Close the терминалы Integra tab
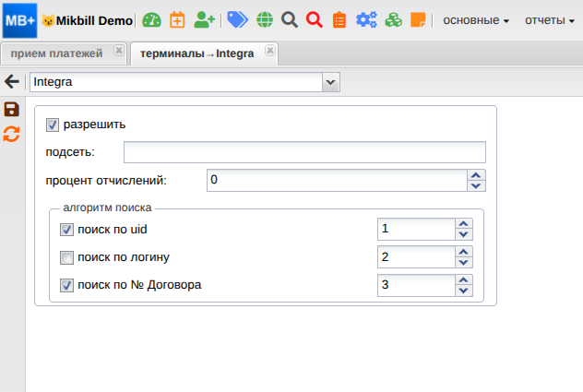 (270, 50)
